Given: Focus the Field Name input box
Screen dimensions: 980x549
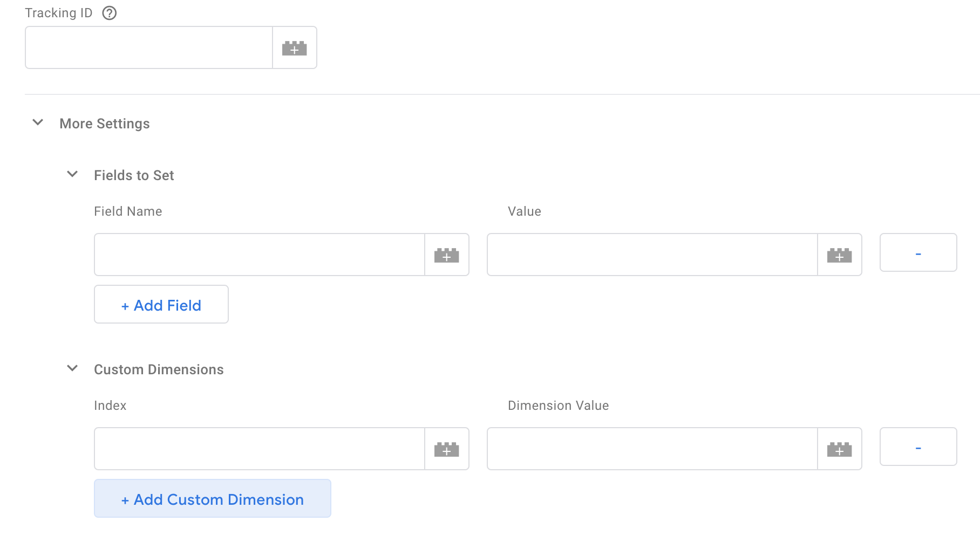Looking at the screenshot, I should pyautogui.click(x=260, y=255).
